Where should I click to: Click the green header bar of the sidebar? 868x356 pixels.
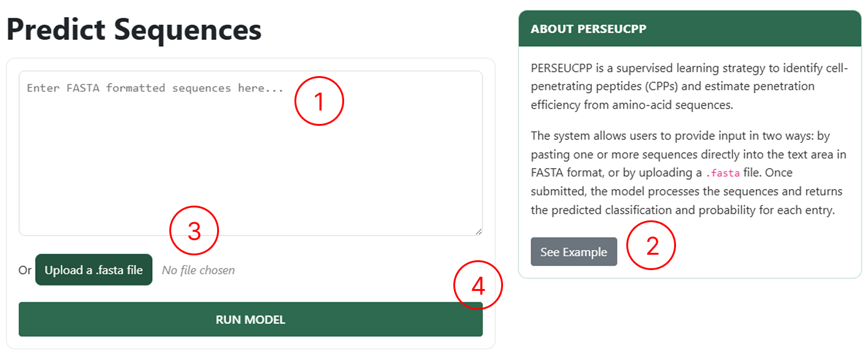click(687, 28)
